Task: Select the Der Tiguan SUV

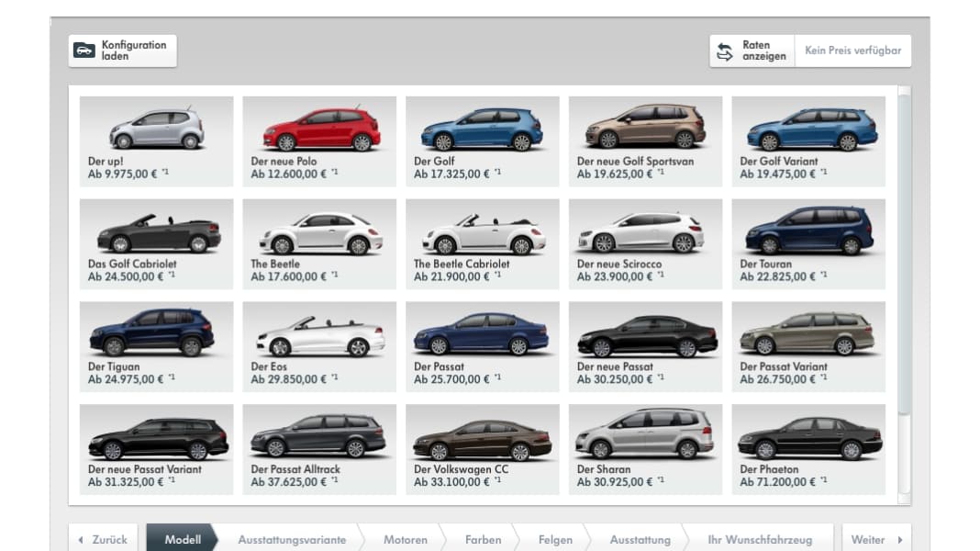Action: click(156, 346)
